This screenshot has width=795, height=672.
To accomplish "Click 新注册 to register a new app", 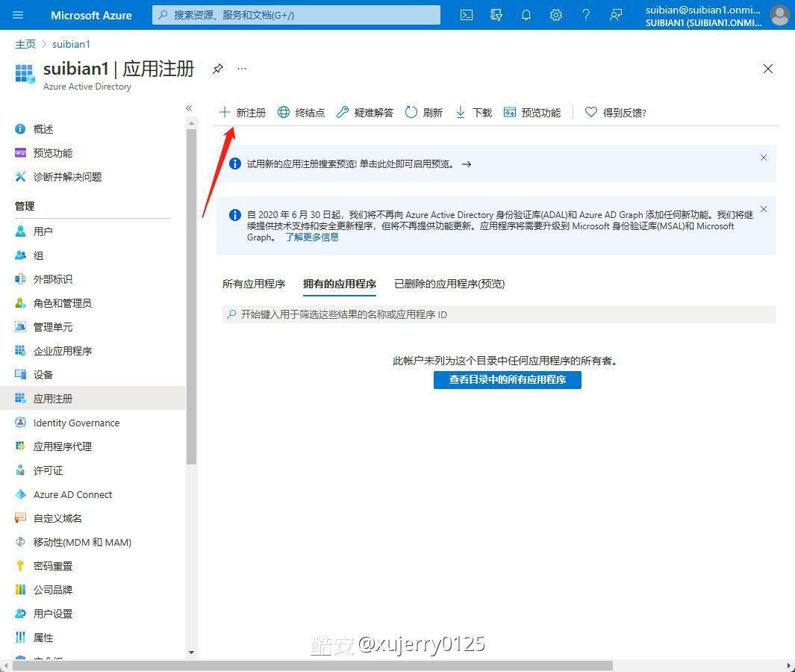I will (x=243, y=113).
